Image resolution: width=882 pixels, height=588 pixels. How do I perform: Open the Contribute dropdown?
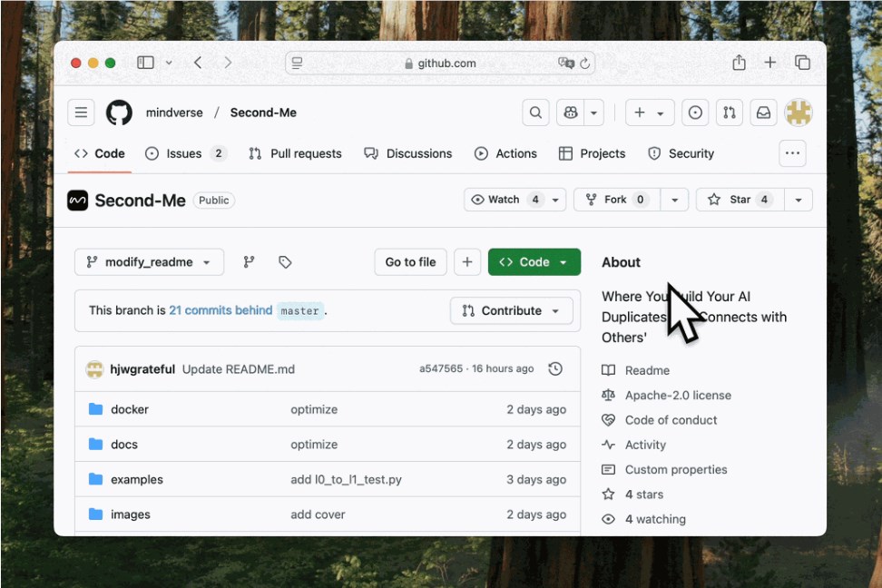(511, 310)
